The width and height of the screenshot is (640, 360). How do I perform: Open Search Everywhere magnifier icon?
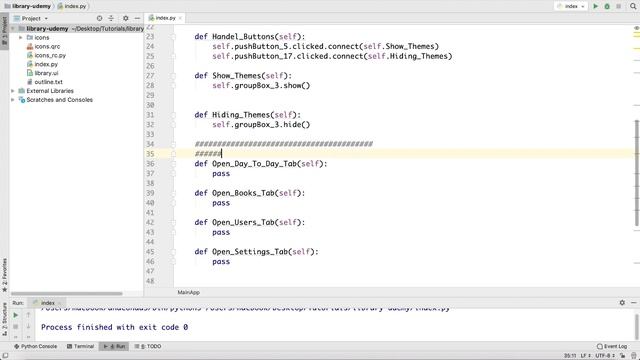tap(633, 6)
